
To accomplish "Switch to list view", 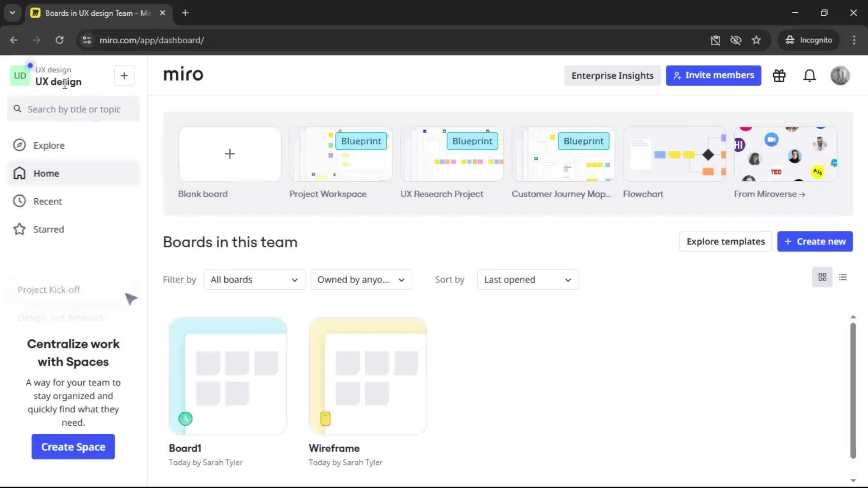I will 843,277.
